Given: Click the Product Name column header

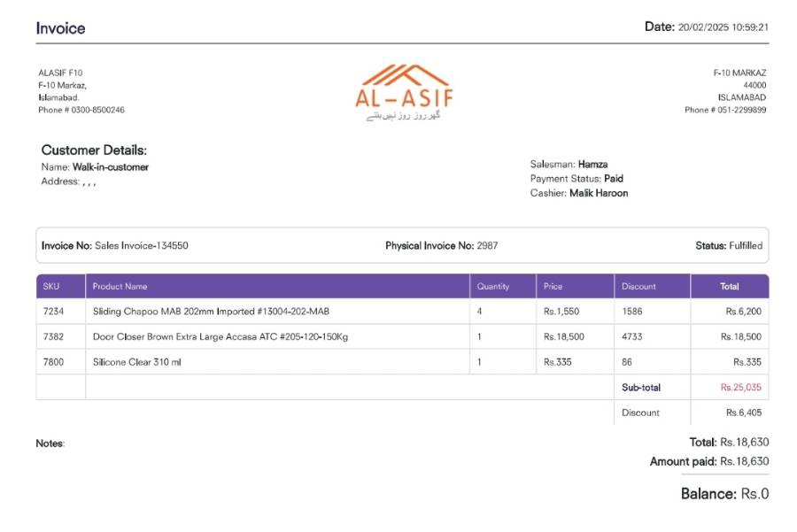Looking at the screenshot, I should pos(120,287).
